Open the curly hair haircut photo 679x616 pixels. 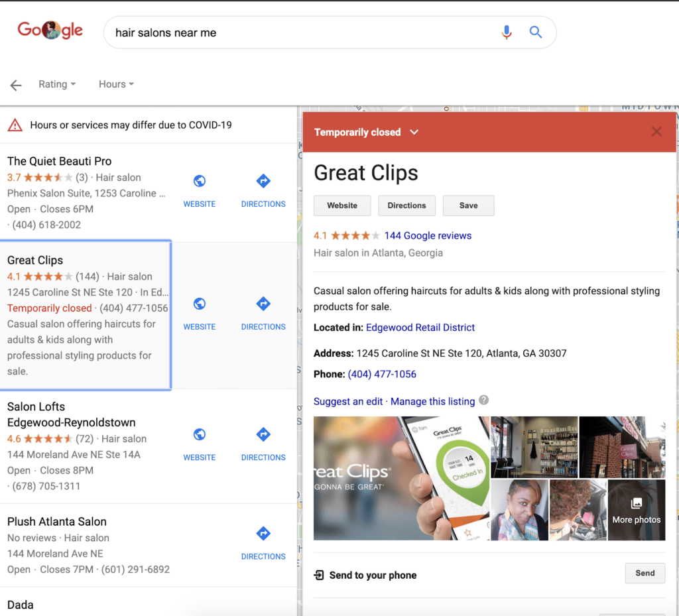(x=578, y=510)
